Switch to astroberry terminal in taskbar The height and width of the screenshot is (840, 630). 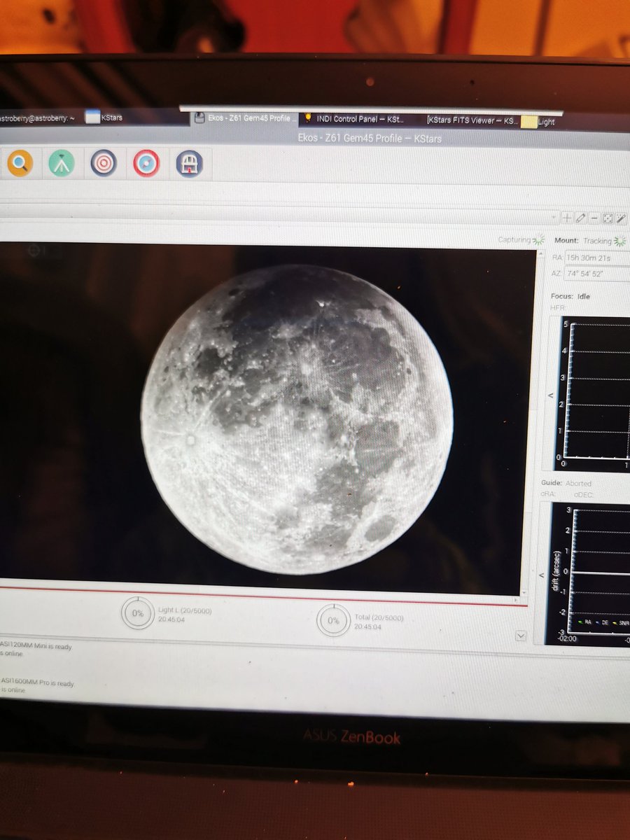coord(37,117)
